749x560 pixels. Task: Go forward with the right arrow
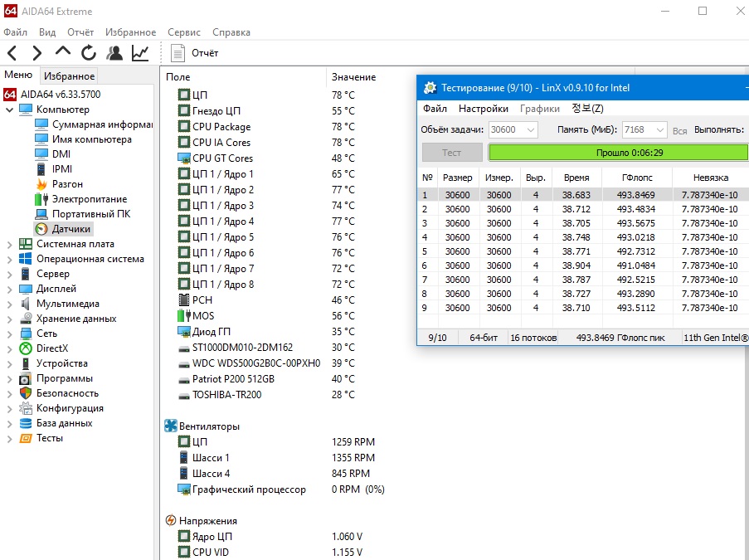36,52
